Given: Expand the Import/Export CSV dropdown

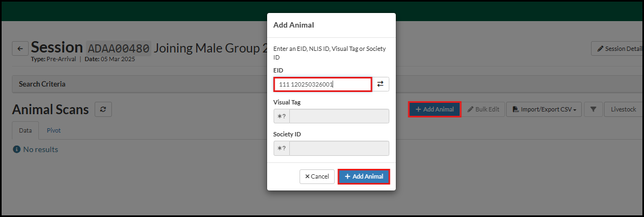Looking at the screenshot, I should 544,109.
